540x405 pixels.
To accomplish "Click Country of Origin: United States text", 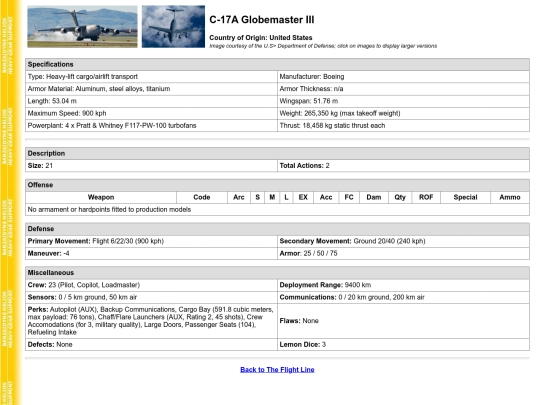I will point(261,38).
